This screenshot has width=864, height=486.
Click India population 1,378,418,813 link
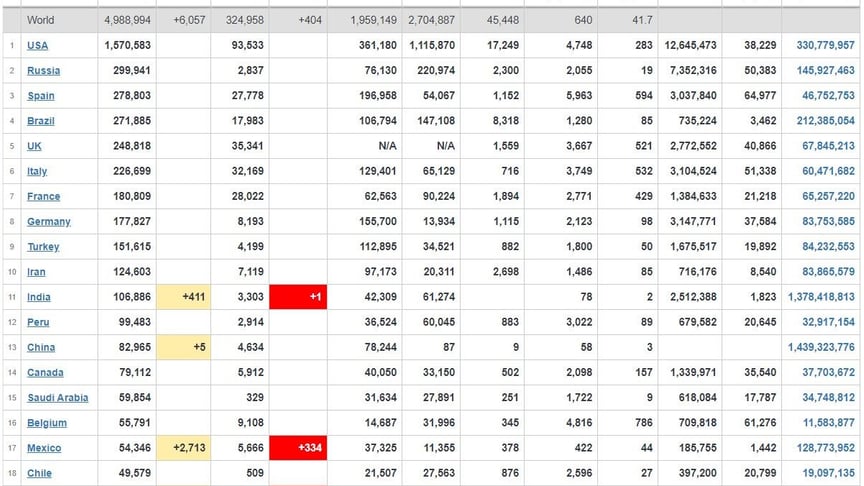(819, 297)
